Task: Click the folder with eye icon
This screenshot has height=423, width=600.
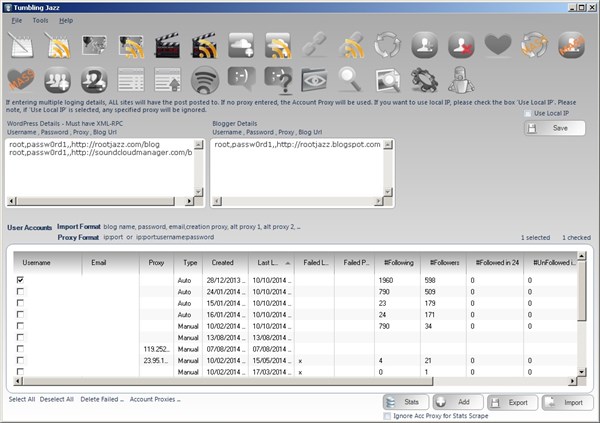Action: click(314, 80)
